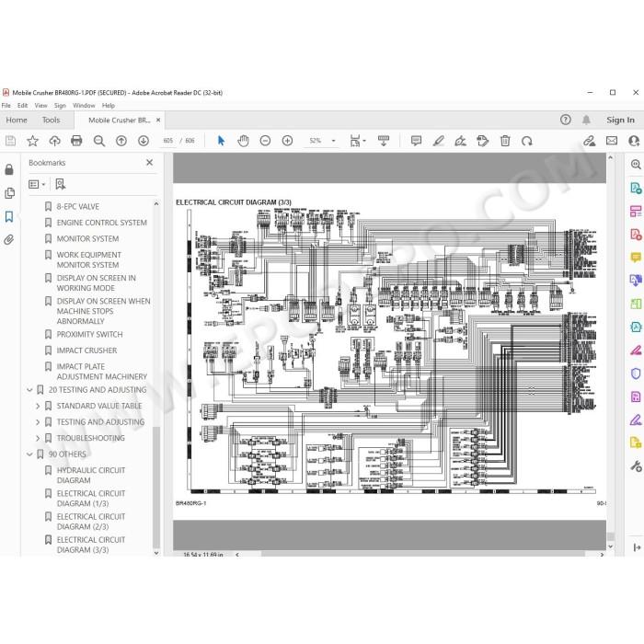
Task: Click the security lock sidebar icon
Action: 9,169
